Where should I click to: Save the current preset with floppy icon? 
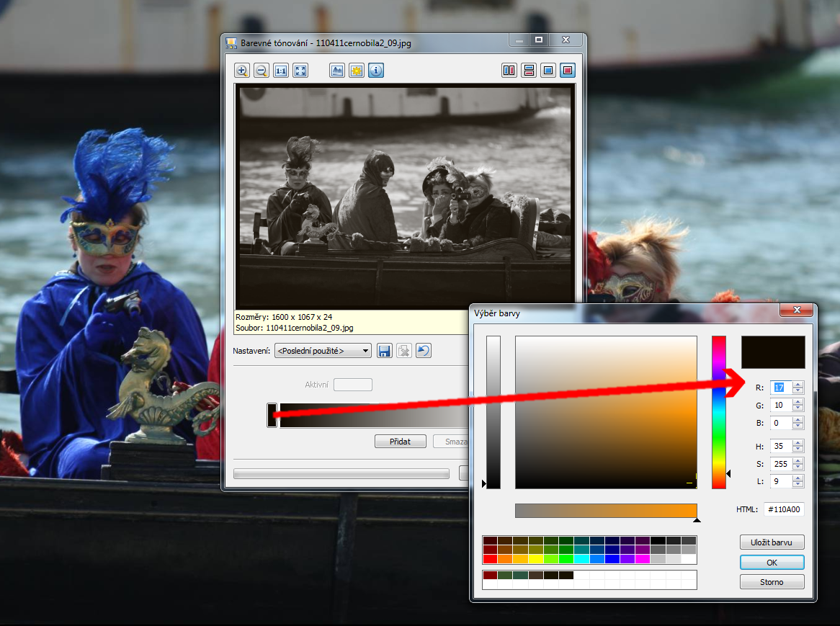[x=385, y=351]
